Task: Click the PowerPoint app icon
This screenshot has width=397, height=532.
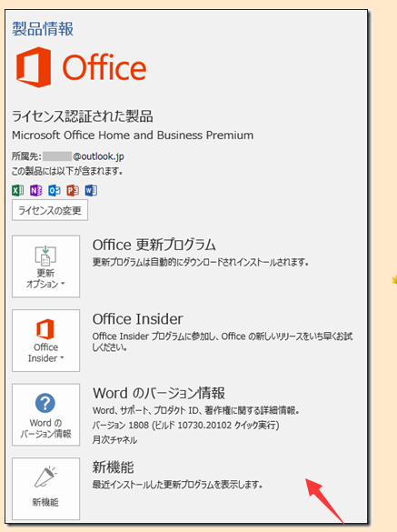Action: point(73,190)
